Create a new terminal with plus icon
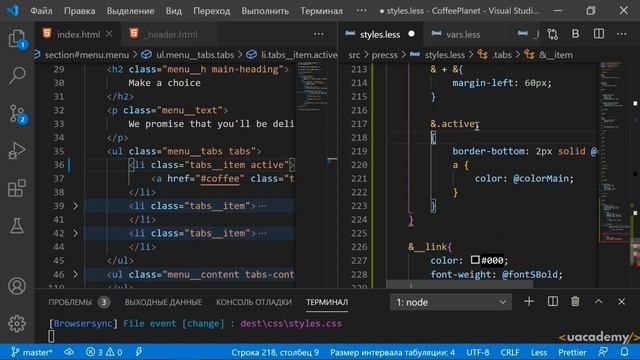 pos(529,302)
